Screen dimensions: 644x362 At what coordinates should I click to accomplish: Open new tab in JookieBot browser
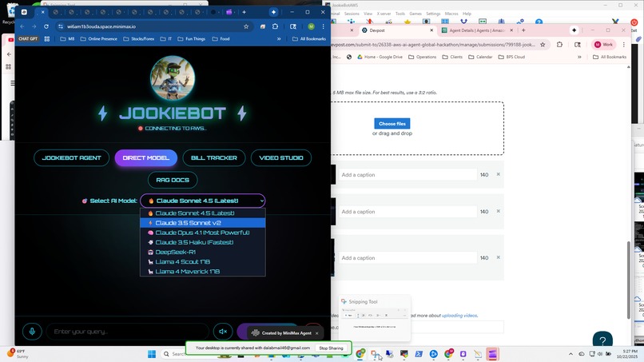pos(244,12)
